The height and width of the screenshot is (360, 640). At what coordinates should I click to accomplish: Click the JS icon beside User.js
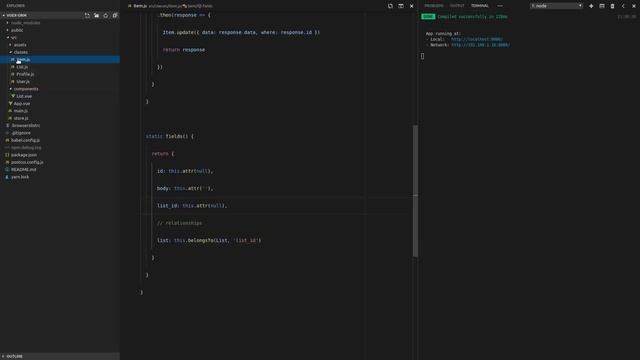[13, 82]
